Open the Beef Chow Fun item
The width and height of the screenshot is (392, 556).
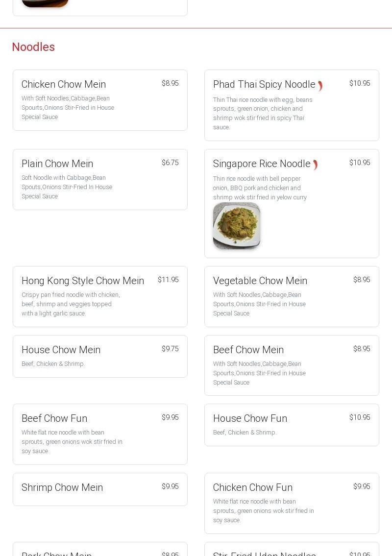point(100,434)
